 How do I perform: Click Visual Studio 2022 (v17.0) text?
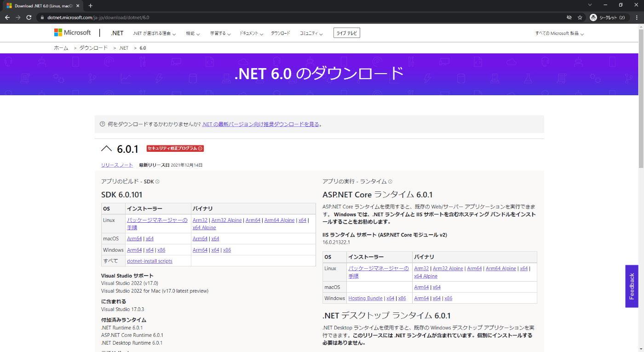(129, 283)
